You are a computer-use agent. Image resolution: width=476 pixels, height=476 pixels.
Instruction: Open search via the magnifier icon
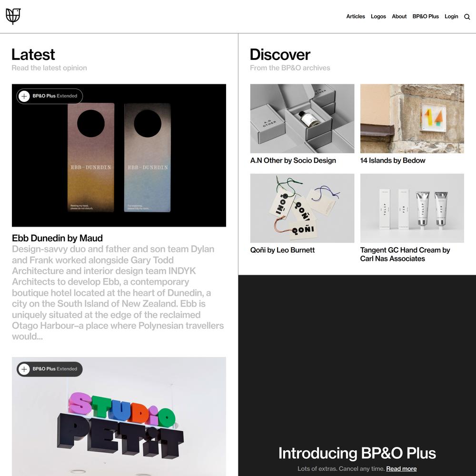pos(467,17)
